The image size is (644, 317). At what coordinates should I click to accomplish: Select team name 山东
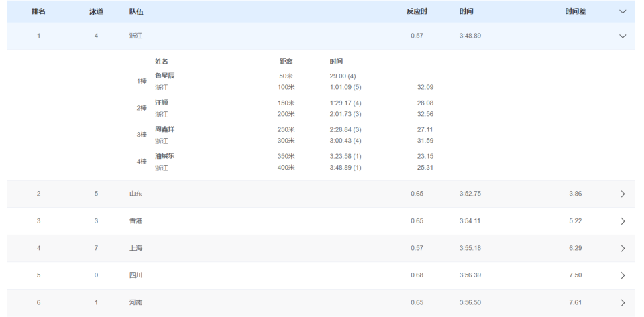136,194
